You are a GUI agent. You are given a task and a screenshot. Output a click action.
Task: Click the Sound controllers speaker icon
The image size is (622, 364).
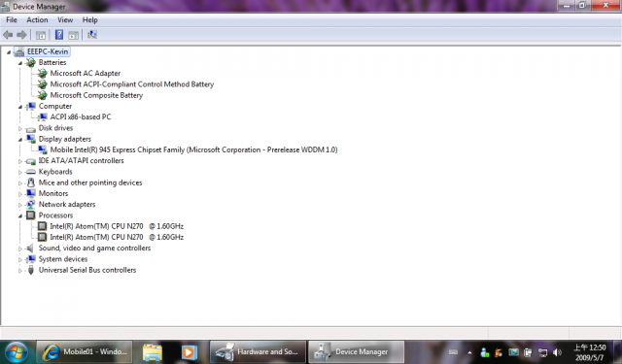tap(30, 248)
